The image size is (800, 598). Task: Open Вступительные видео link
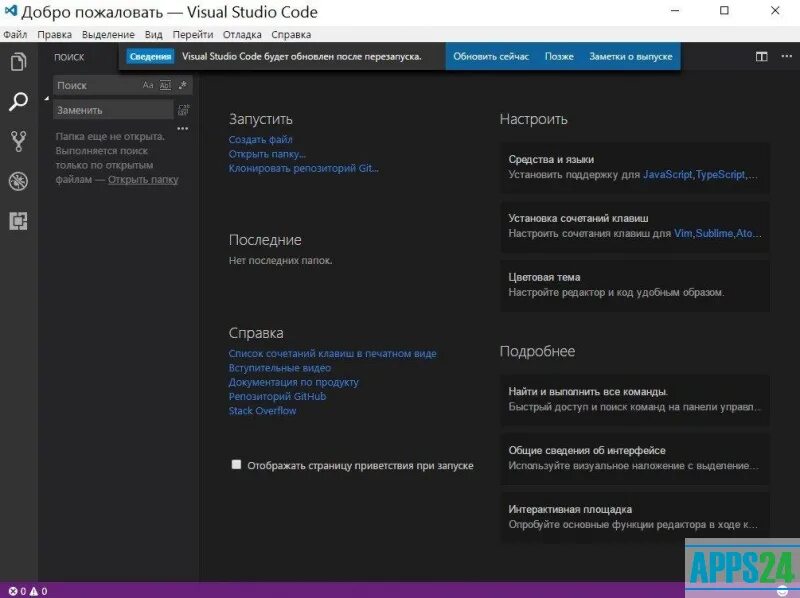[280, 367]
